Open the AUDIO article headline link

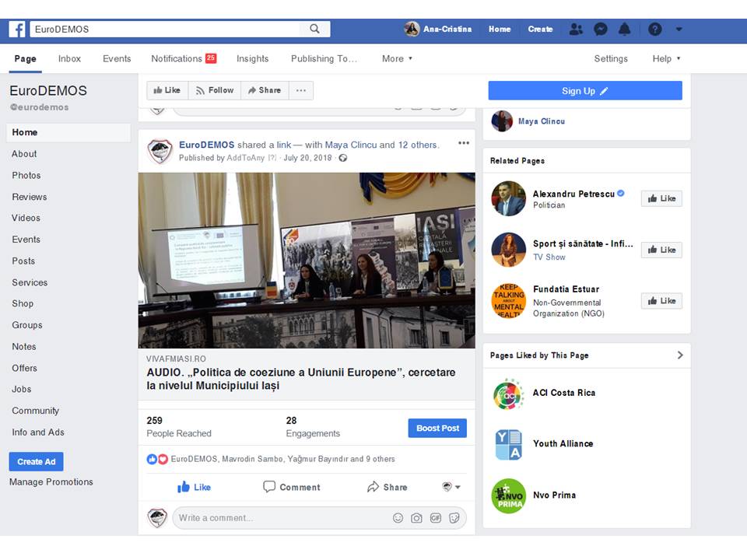(301, 379)
